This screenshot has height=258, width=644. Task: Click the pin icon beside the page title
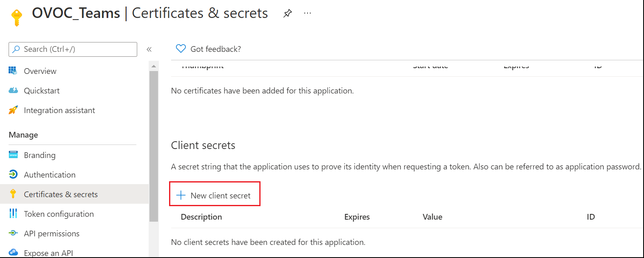coord(287,13)
